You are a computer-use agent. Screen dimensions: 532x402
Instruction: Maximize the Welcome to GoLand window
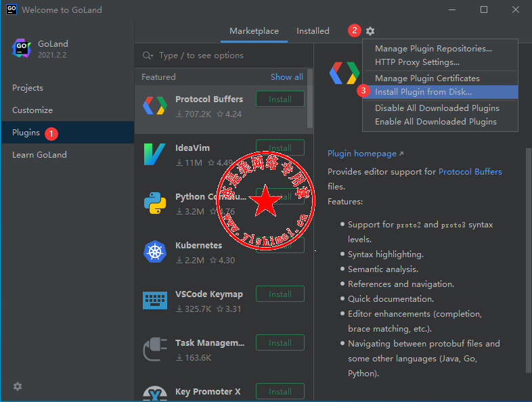[484, 9]
